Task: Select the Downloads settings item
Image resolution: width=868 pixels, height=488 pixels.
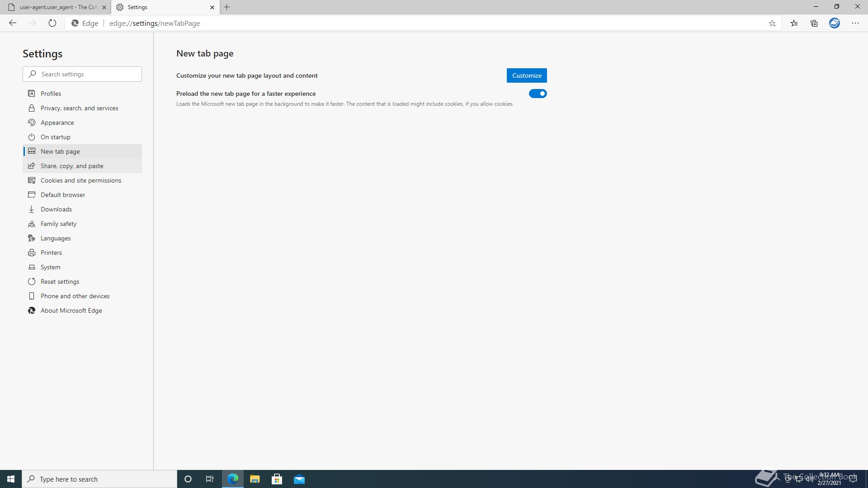Action: pos(56,209)
